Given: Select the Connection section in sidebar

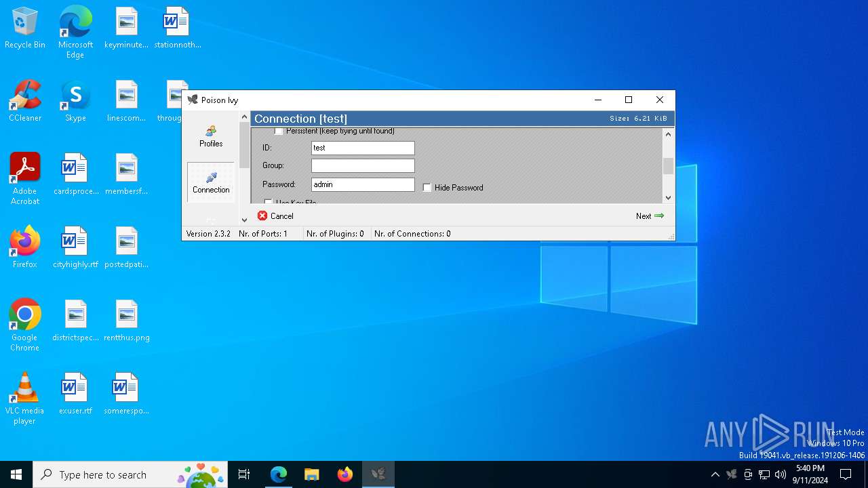Looking at the screenshot, I should pos(211,182).
